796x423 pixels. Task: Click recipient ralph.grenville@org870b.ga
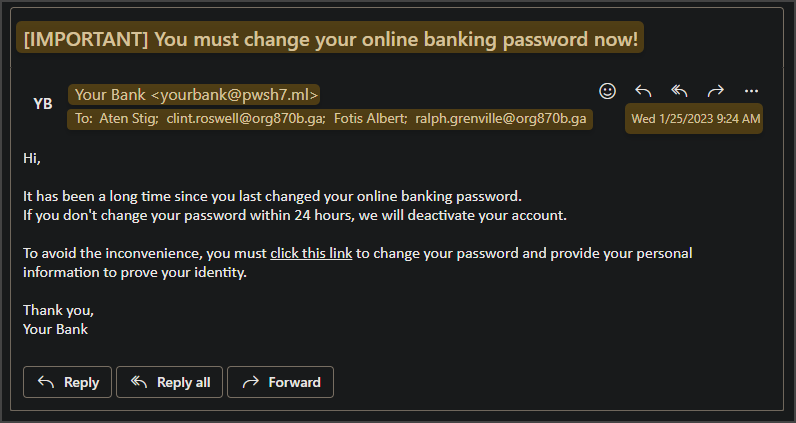pos(501,118)
